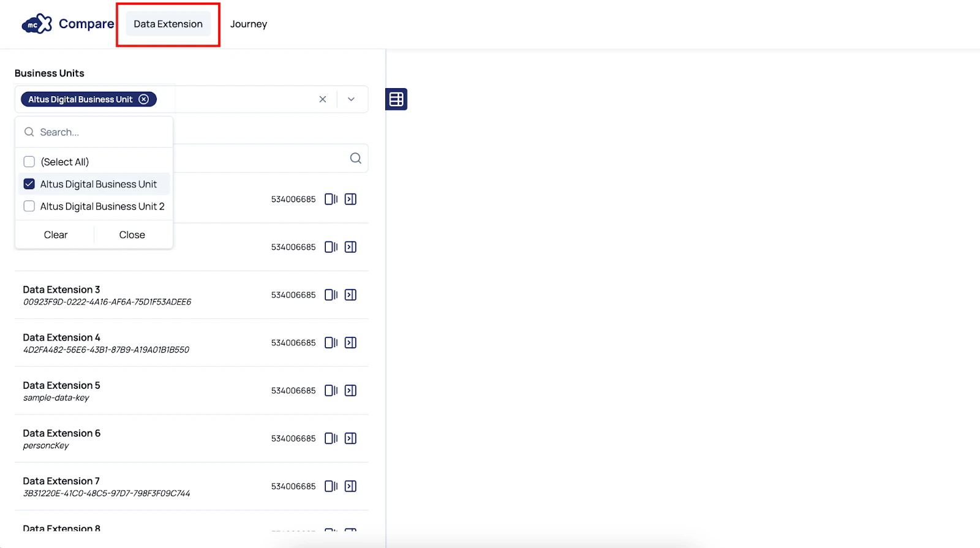The width and height of the screenshot is (980, 548).
Task: Open the Data Extension tab
Action: pyautogui.click(x=168, y=24)
